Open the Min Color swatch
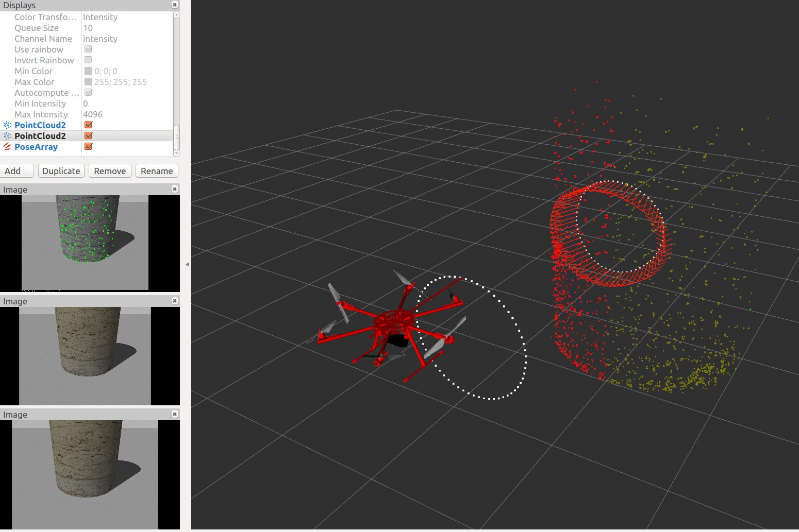 (88, 71)
